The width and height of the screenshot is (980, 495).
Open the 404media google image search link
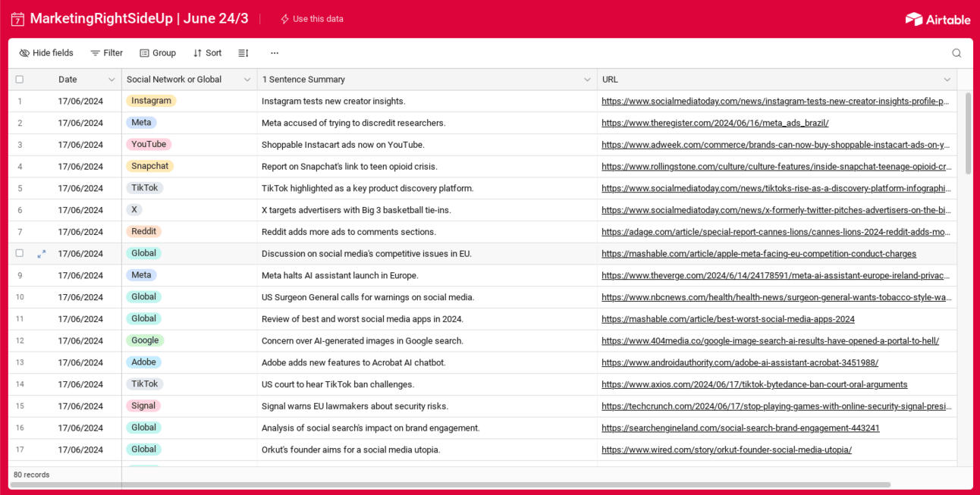click(x=770, y=341)
